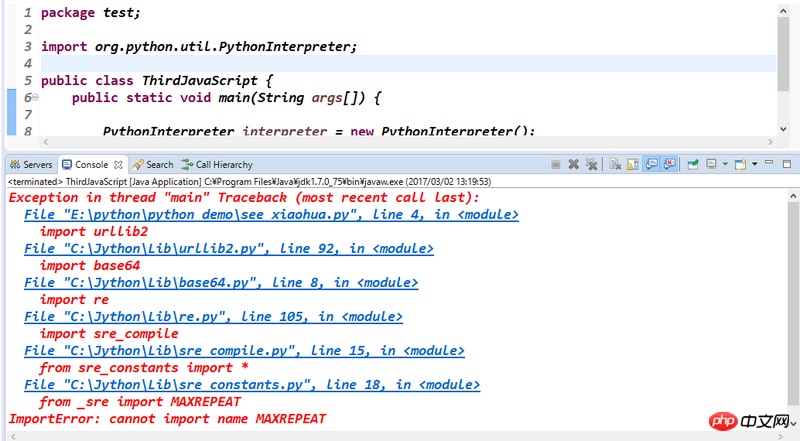Open the base64.py line 8 traceback link
This screenshot has height=441, width=800.
pyautogui.click(x=221, y=283)
